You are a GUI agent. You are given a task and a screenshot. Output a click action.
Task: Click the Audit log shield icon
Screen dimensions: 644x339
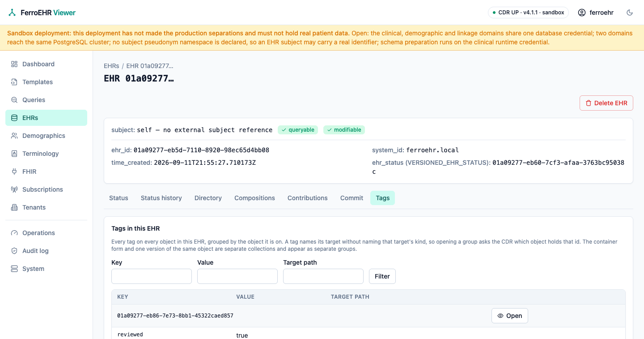pyautogui.click(x=14, y=251)
